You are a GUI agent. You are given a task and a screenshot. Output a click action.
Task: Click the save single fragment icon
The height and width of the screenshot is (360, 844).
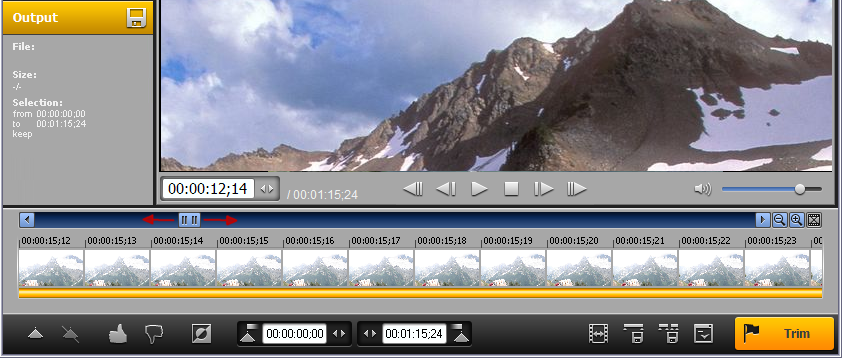click(634, 334)
